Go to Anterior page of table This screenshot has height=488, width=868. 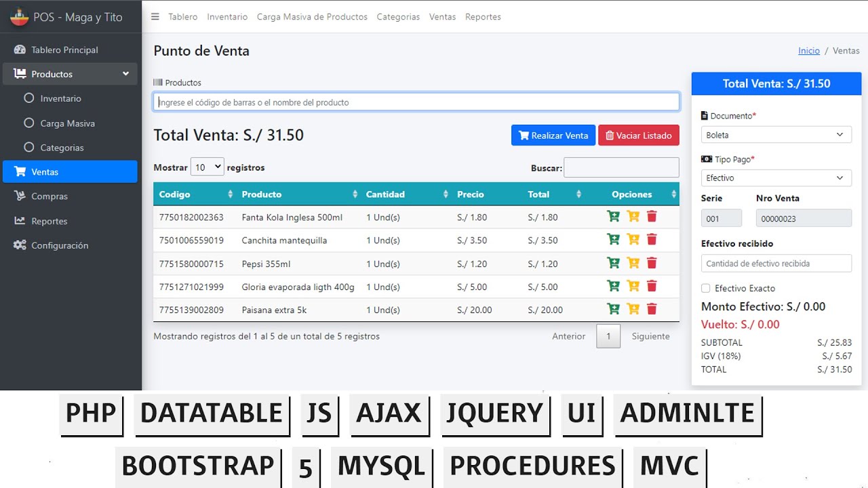point(569,336)
